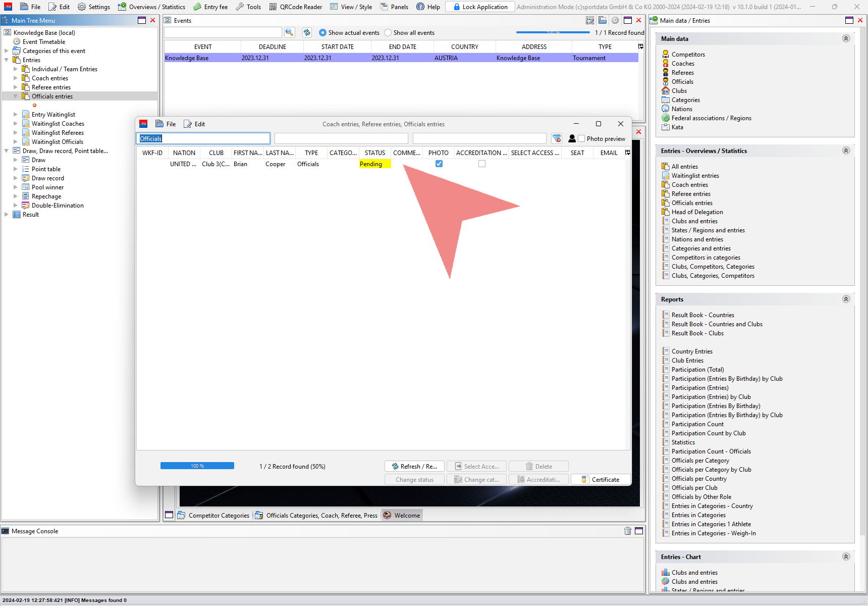Expand the Individual / Team Entries node
868x606 pixels.
(16, 69)
